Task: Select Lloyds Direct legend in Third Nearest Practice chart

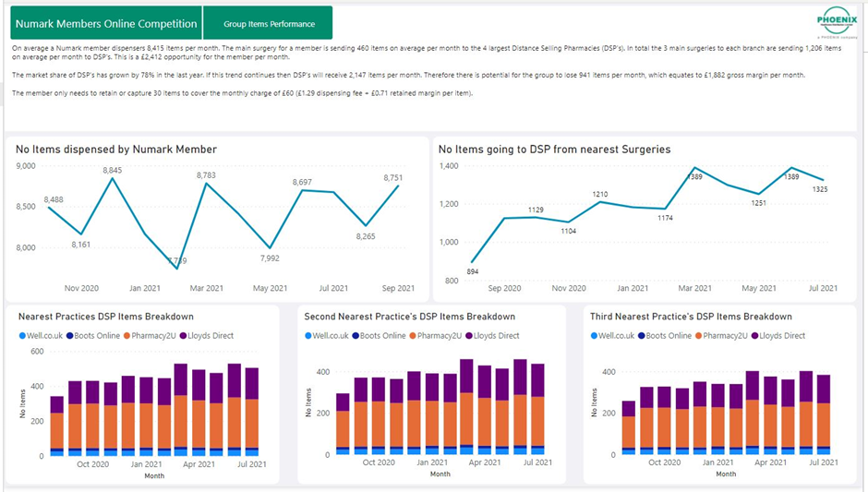Action: tap(778, 335)
